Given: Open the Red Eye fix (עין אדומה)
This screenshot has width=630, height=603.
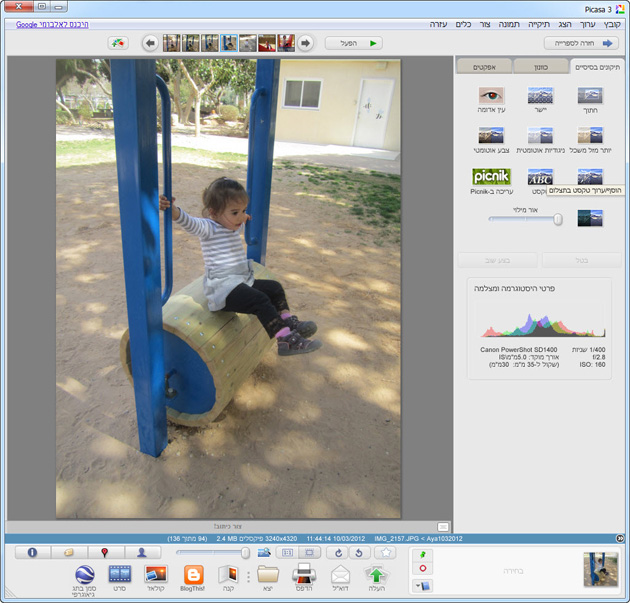Looking at the screenshot, I should point(491,96).
